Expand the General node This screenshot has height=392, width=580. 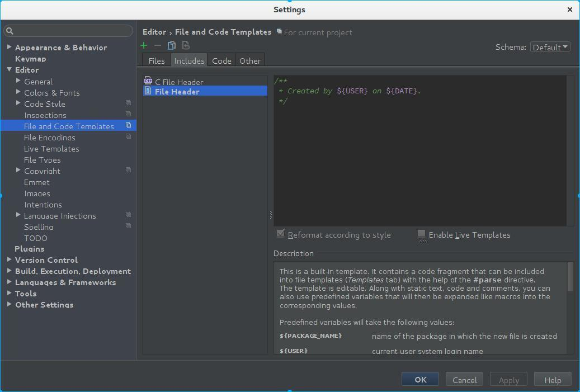pyautogui.click(x=18, y=81)
